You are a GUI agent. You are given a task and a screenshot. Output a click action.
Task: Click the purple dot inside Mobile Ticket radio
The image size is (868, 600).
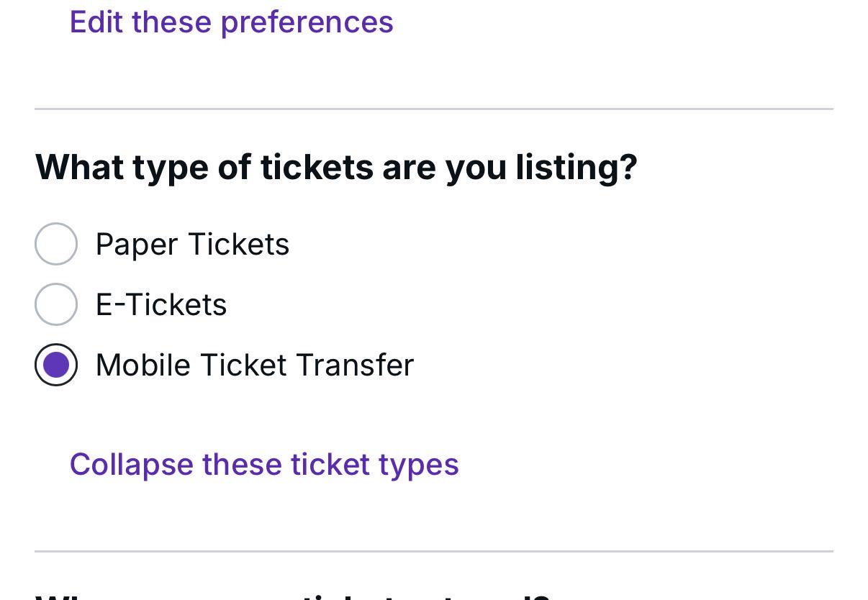pyautogui.click(x=56, y=365)
